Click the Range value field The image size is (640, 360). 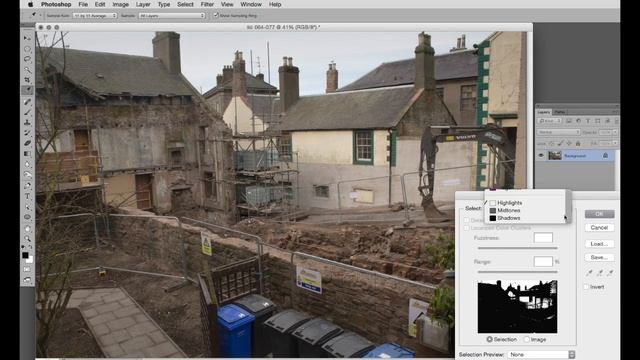pyautogui.click(x=543, y=261)
